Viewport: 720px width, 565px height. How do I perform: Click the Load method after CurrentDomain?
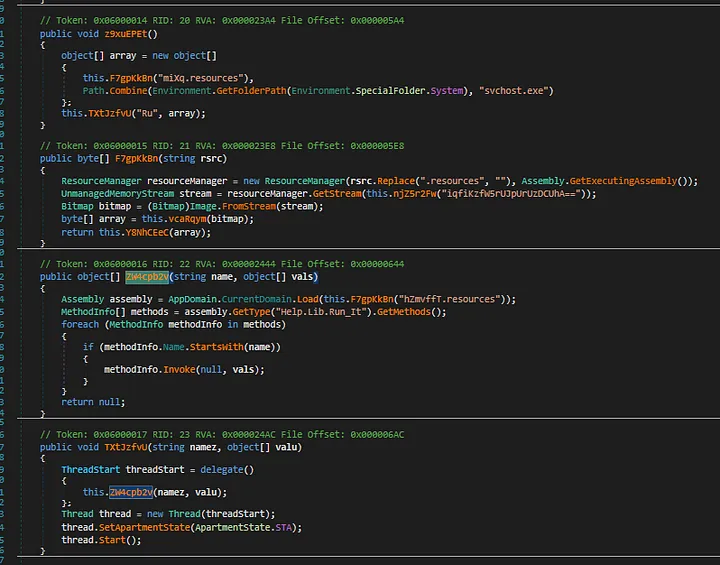click(308, 299)
